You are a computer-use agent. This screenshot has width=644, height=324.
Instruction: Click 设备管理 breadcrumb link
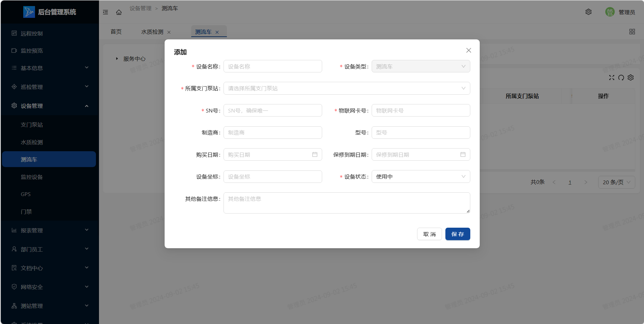coord(140,8)
